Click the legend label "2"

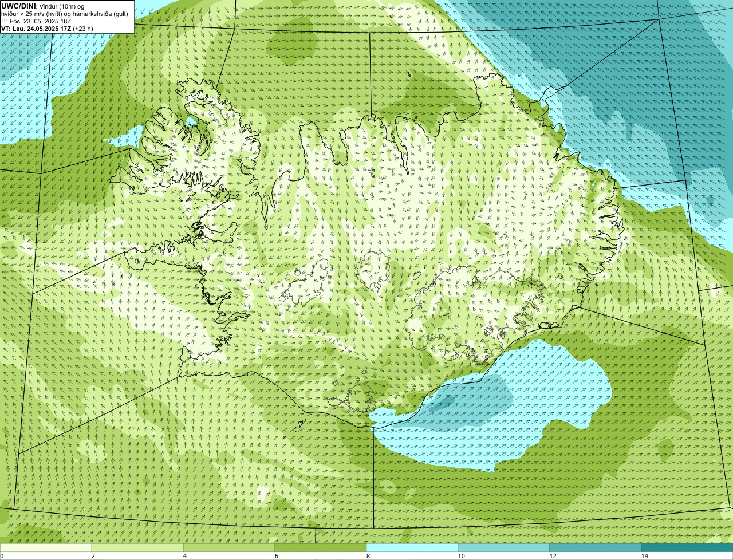coord(93,556)
